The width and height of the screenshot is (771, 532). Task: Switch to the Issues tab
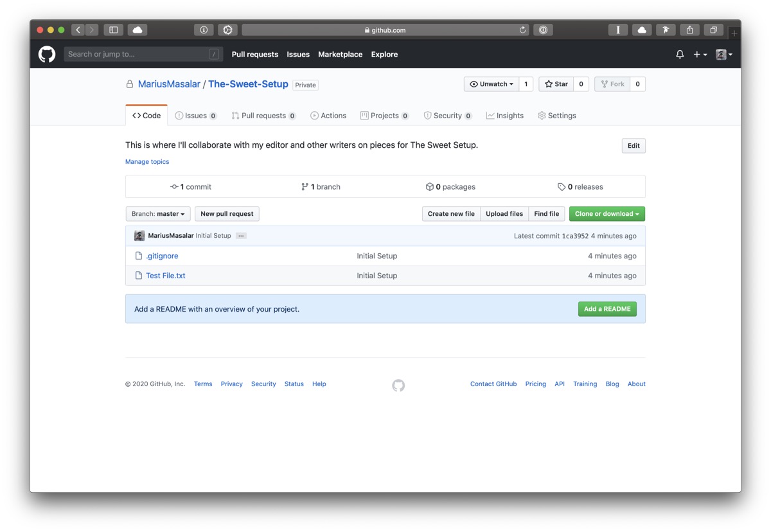point(196,116)
